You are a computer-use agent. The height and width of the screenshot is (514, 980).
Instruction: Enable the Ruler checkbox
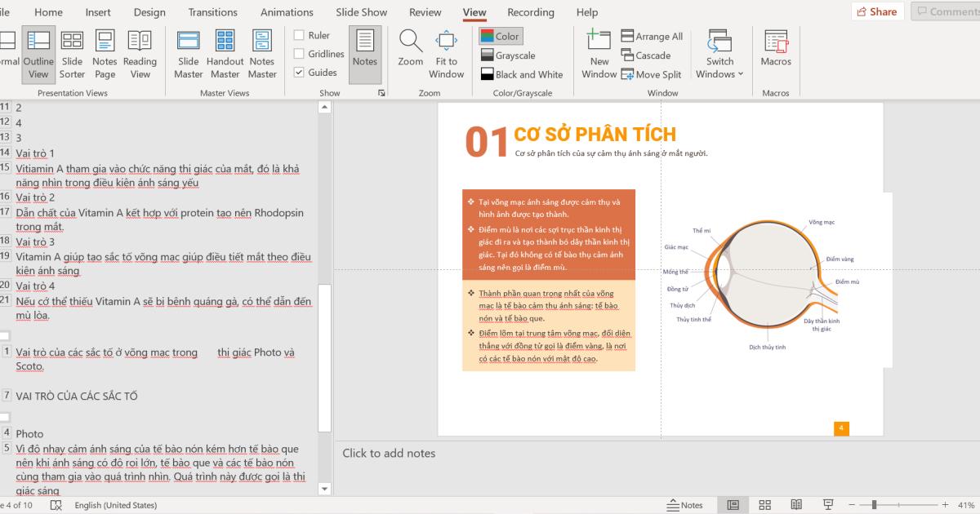pos(299,35)
